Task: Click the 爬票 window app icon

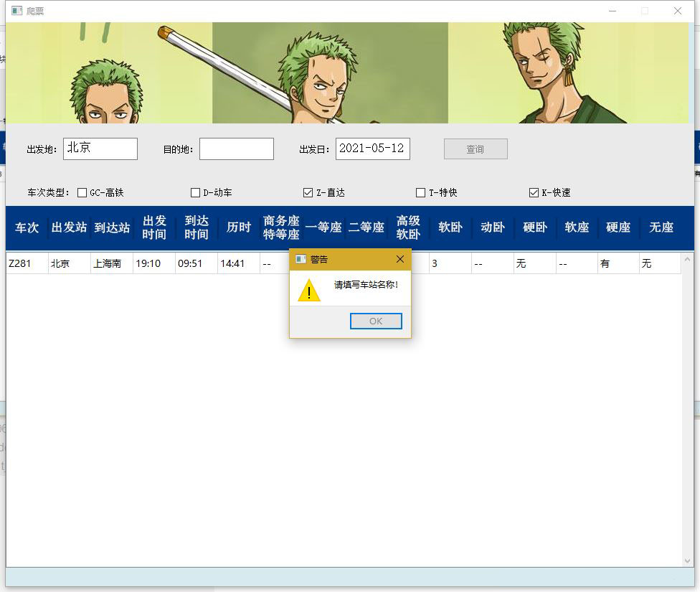Action: tap(16, 11)
